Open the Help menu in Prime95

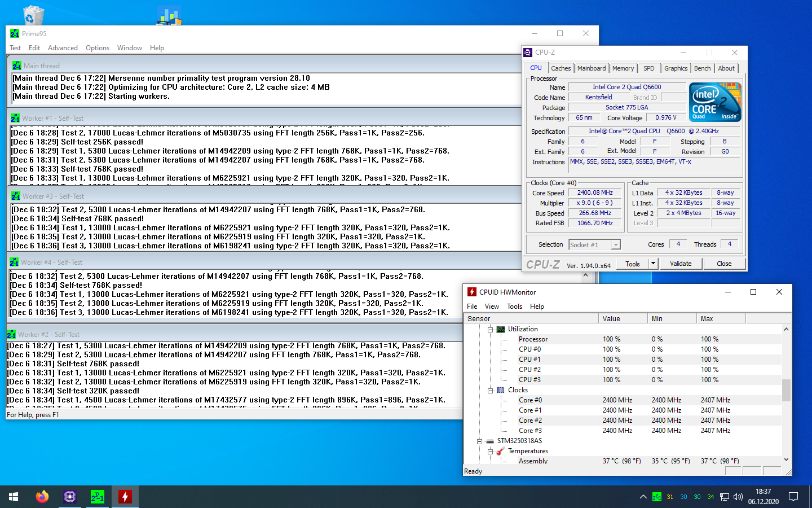(x=157, y=48)
